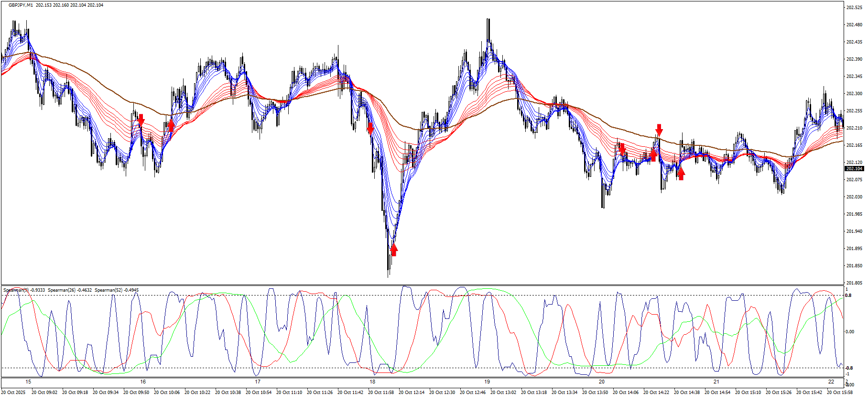
Task: Click the 20 Oct 12:30 time axis label
Action: point(442,393)
